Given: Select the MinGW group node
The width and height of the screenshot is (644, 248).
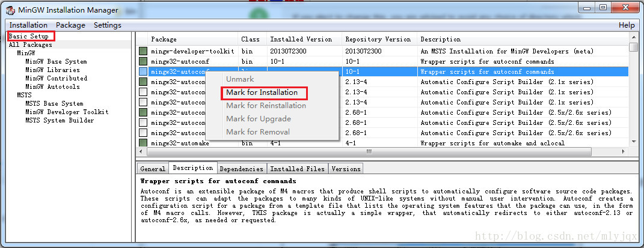Looking at the screenshot, I should point(26,53).
